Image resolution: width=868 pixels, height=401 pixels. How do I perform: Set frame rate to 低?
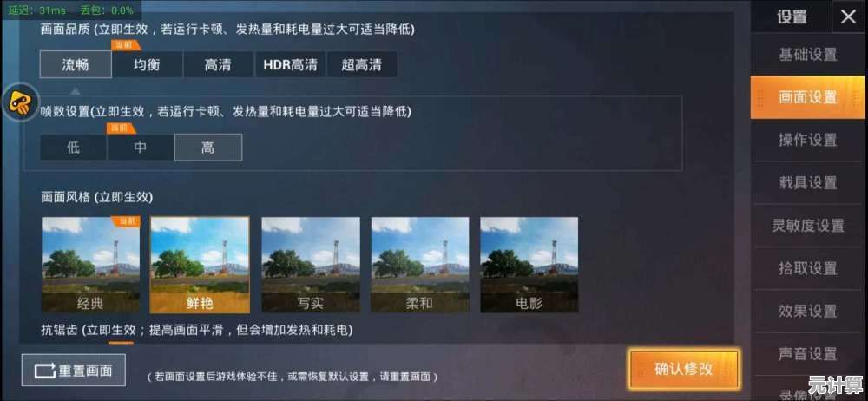pos(73,148)
